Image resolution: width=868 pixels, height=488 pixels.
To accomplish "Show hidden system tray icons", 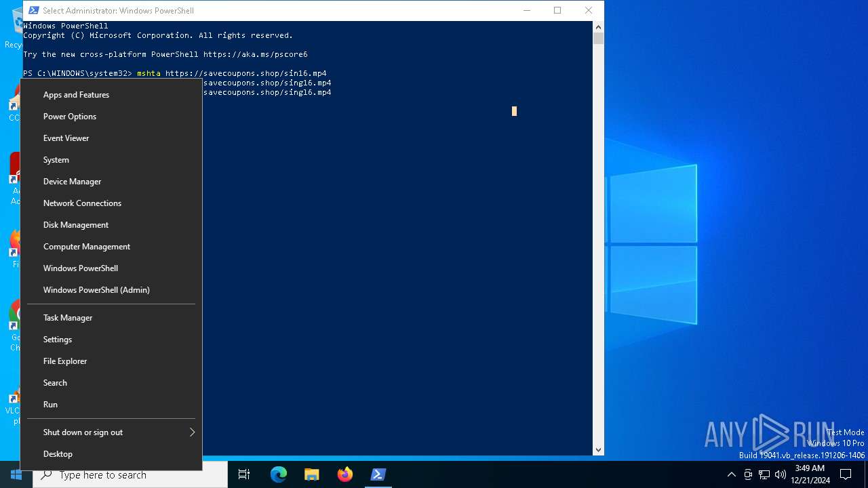I will (731, 474).
